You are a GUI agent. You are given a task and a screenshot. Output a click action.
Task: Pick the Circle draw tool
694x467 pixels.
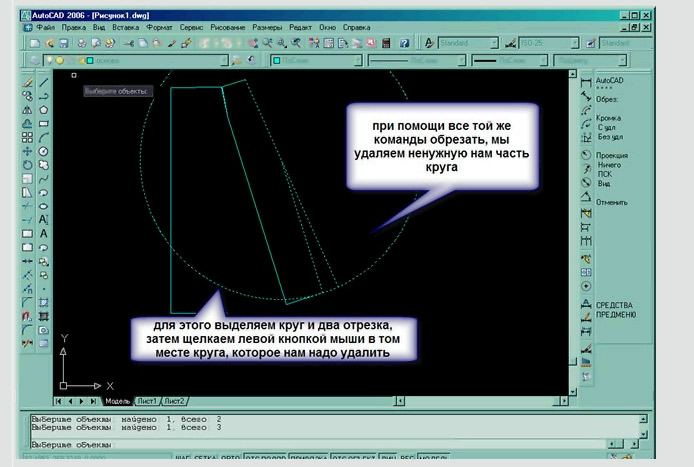point(44,151)
